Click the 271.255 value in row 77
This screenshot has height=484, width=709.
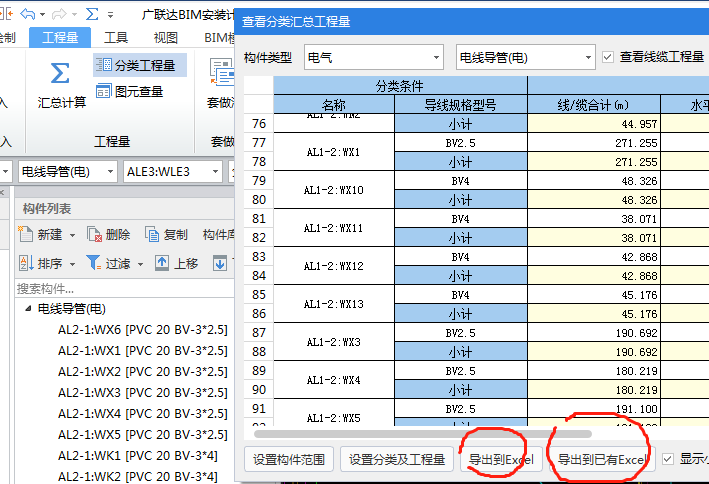point(636,143)
